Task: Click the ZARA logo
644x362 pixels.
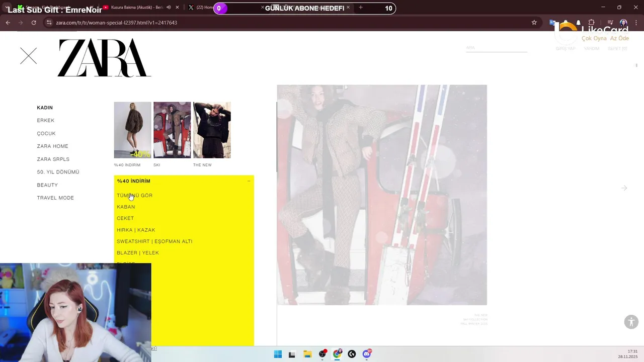Action: [105, 58]
